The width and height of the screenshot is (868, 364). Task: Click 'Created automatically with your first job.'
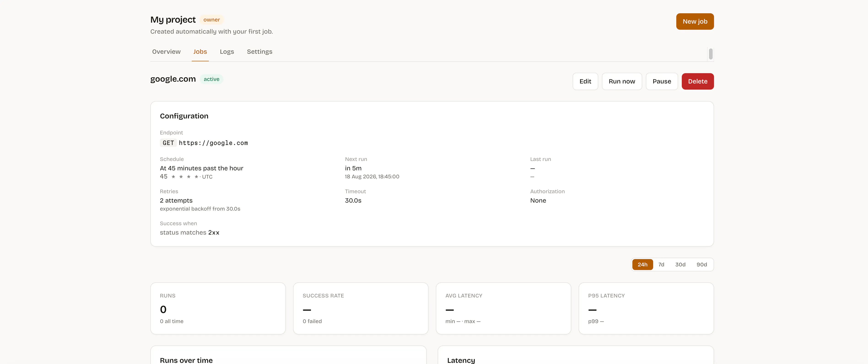212,32
